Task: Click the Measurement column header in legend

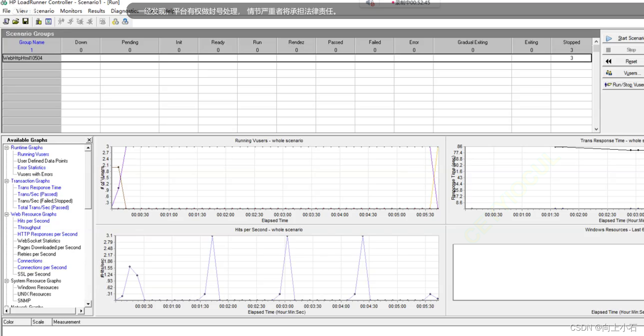Action: tap(67, 322)
